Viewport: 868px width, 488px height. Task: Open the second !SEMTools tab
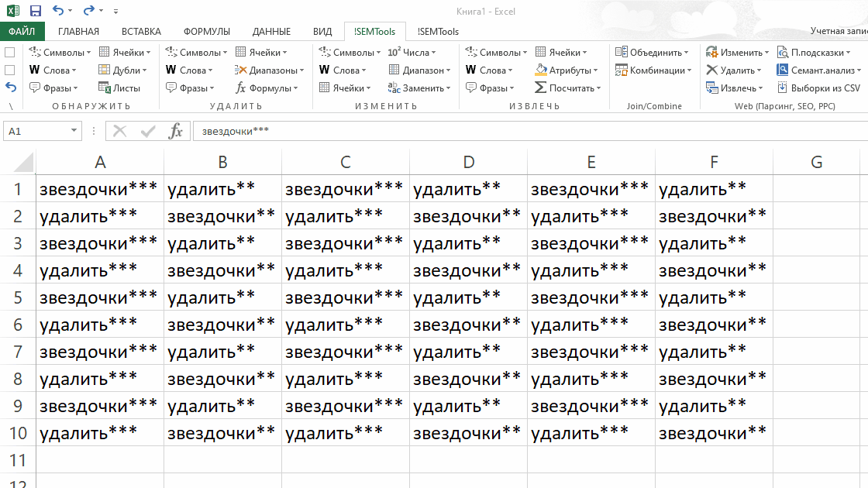[x=438, y=32]
